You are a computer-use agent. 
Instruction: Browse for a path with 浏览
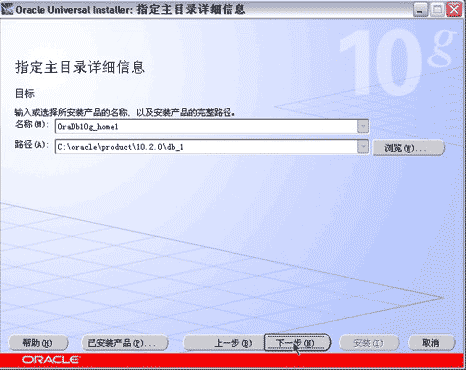coord(408,148)
